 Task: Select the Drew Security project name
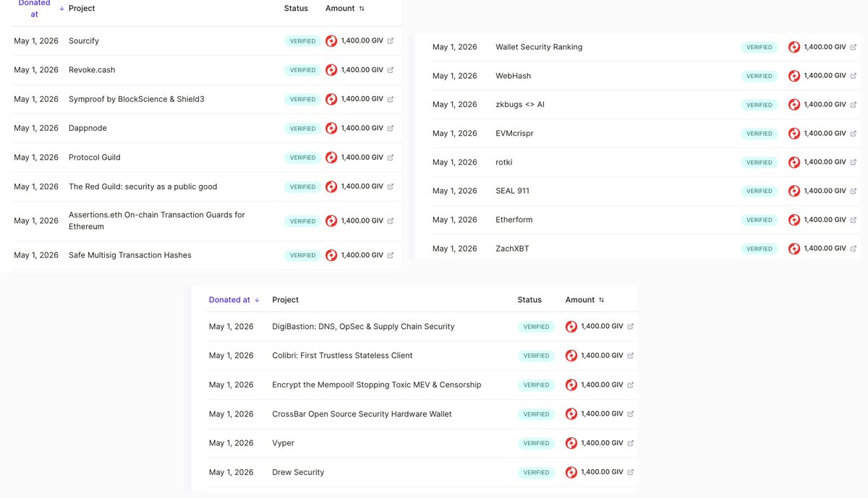(x=298, y=472)
